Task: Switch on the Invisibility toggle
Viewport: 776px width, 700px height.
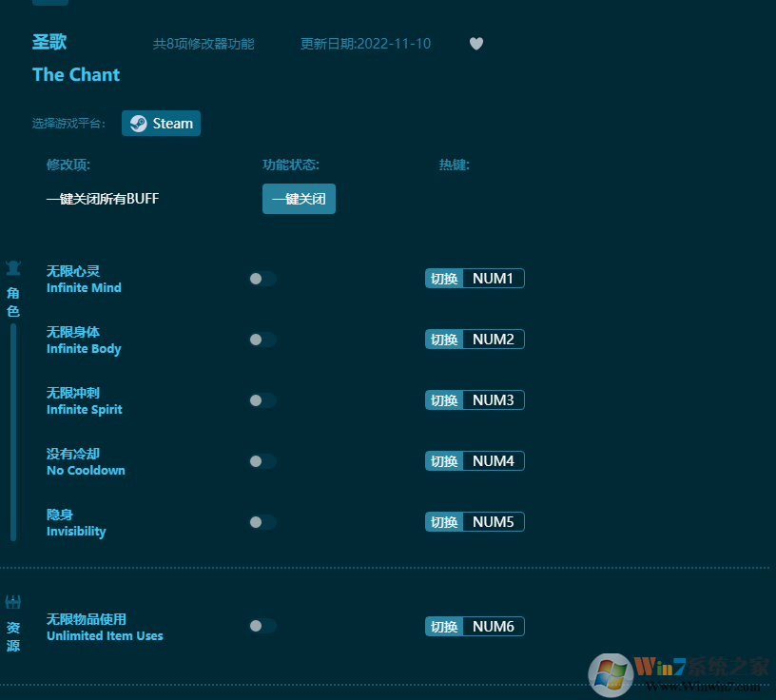Action: (262, 522)
